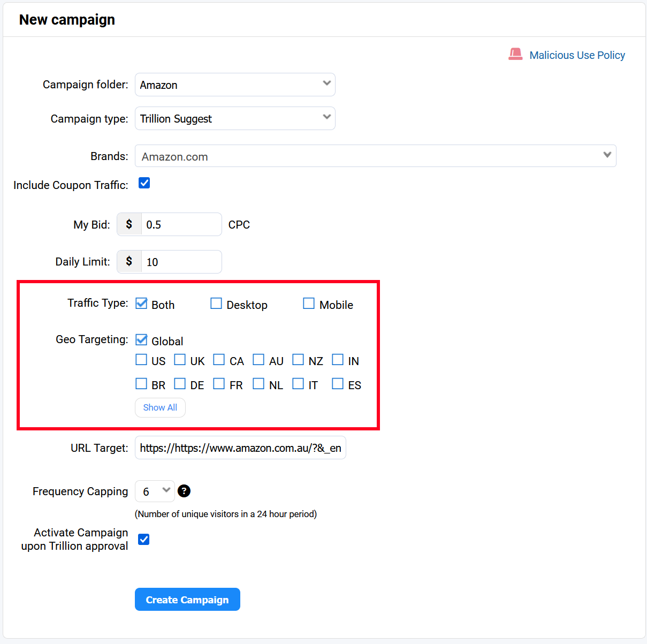
Task: Uncheck the Both traffic type checkbox
Action: coord(141,304)
